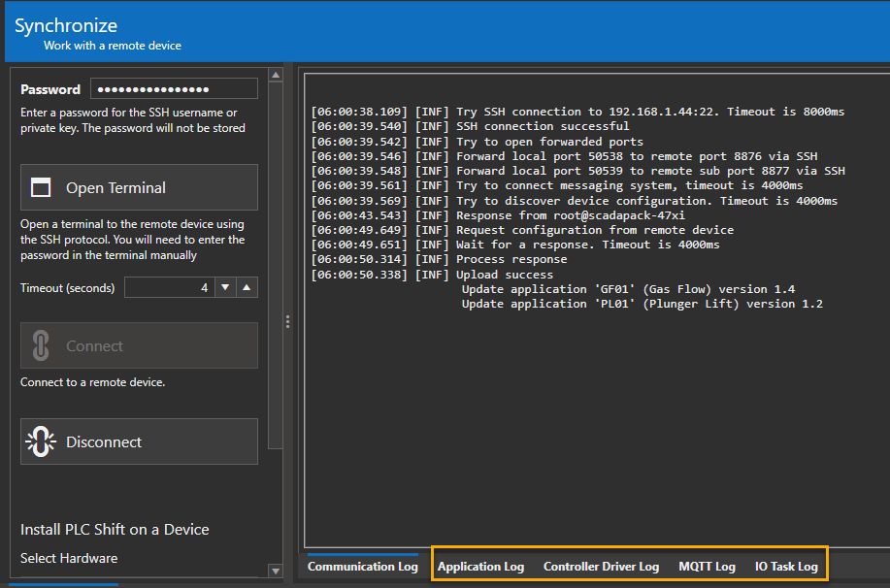
Task: Click the chain link icon beside Connect
Action: coord(41,345)
